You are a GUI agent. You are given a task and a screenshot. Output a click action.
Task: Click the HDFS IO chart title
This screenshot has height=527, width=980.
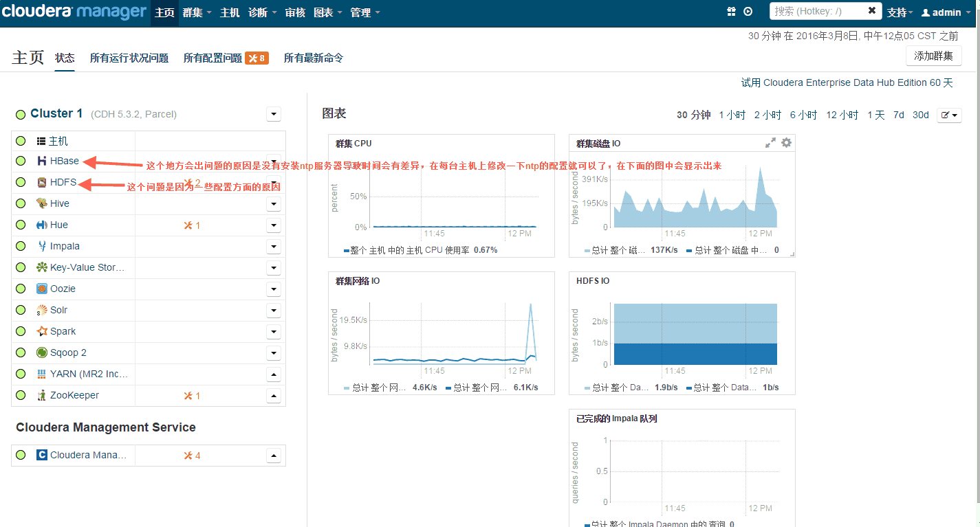(593, 281)
